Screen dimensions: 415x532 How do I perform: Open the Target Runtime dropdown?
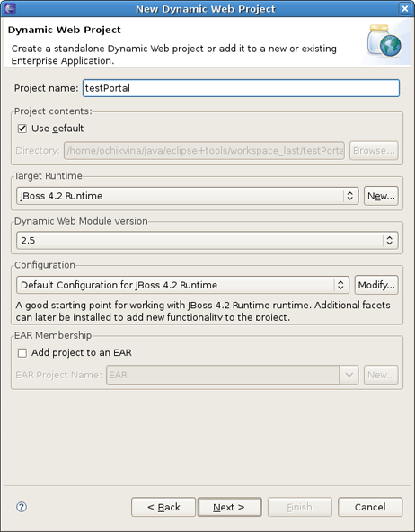(188, 196)
